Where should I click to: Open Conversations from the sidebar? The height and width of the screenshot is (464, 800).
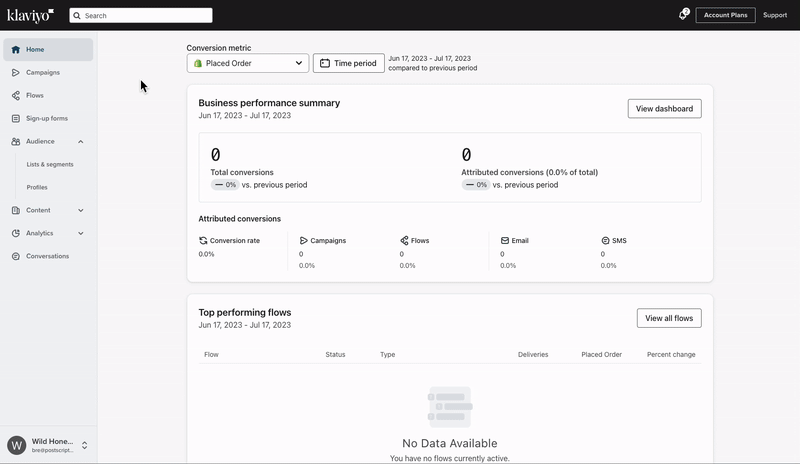click(48, 256)
